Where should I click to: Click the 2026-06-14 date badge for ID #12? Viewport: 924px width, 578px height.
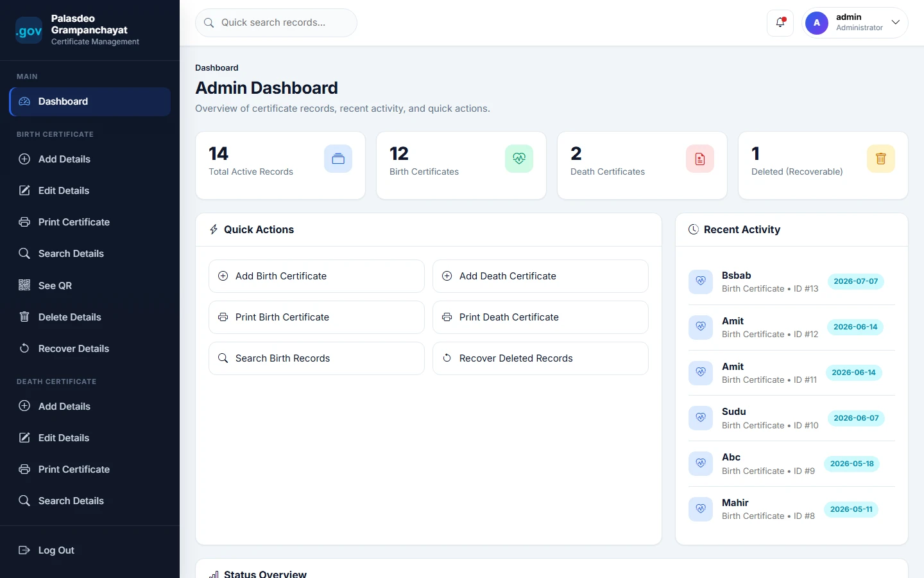click(x=855, y=327)
